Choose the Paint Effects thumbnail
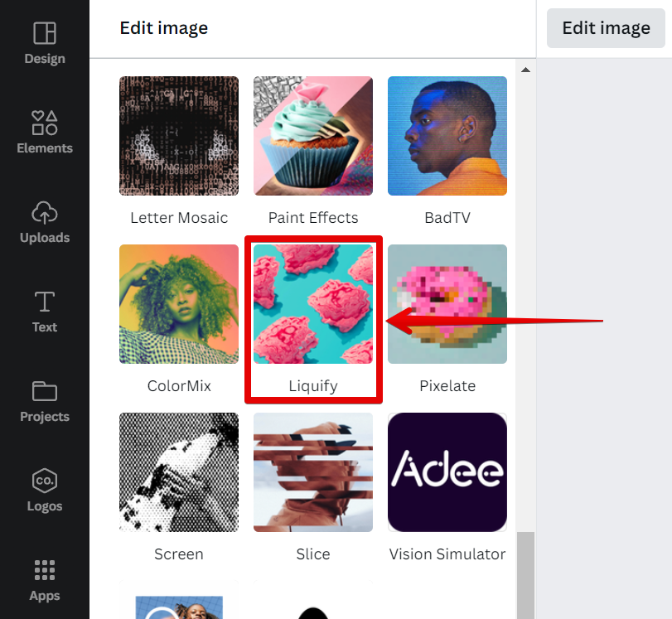The image size is (672, 619). click(x=313, y=136)
